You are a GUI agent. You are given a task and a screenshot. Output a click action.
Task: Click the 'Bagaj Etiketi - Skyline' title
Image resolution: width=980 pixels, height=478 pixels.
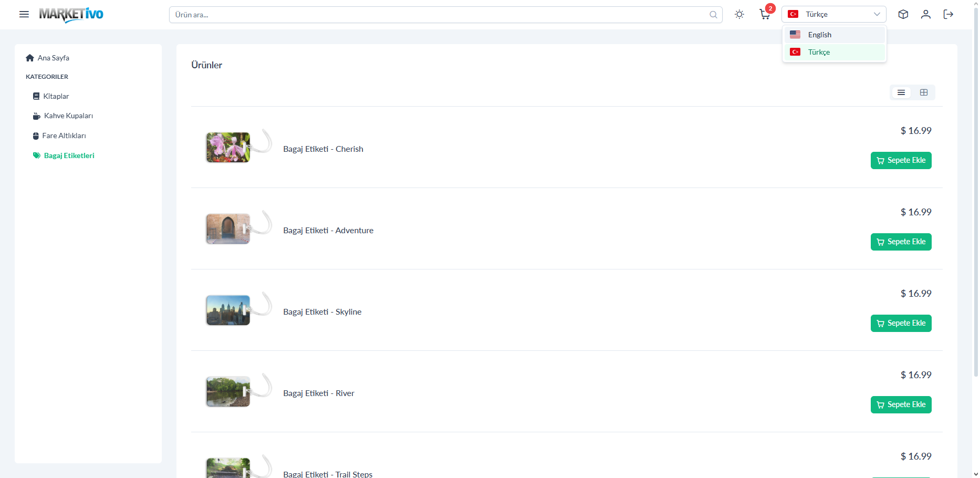pos(322,312)
